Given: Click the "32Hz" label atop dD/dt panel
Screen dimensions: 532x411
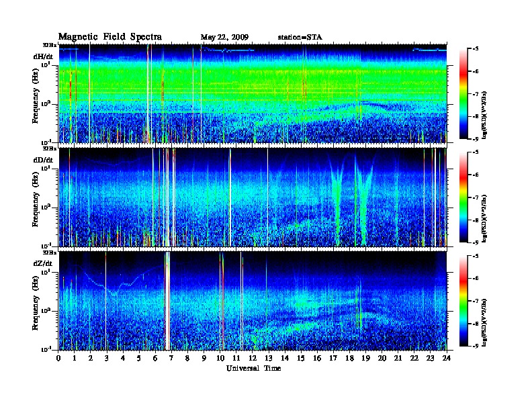Looking at the screenshot, I should coord(49,148).
